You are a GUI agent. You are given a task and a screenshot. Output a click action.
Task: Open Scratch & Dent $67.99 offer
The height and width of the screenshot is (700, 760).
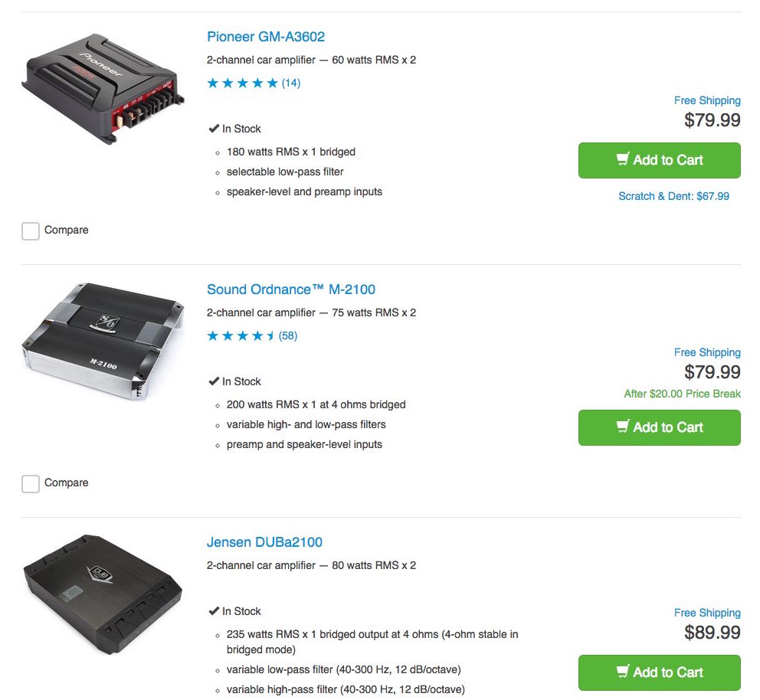click(673, 196)
